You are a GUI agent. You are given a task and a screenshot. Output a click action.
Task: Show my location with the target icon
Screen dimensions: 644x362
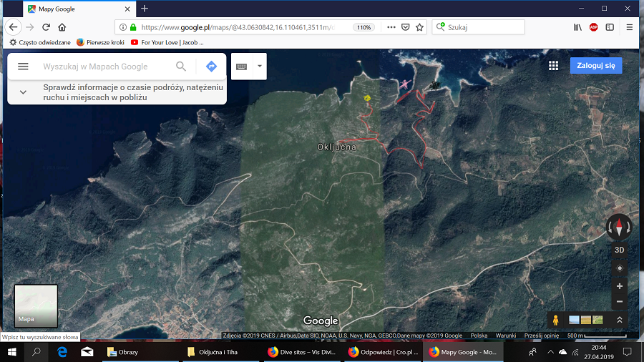620,268
